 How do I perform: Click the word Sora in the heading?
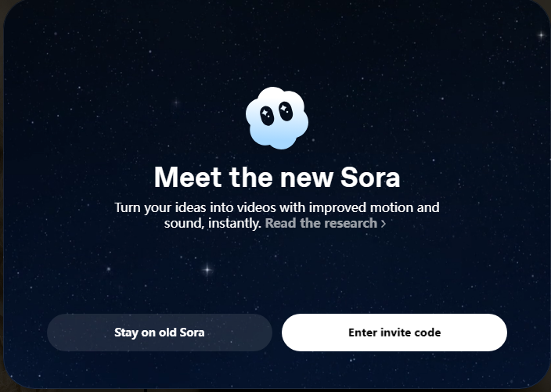pyautogui.click(x=370, y=177)
